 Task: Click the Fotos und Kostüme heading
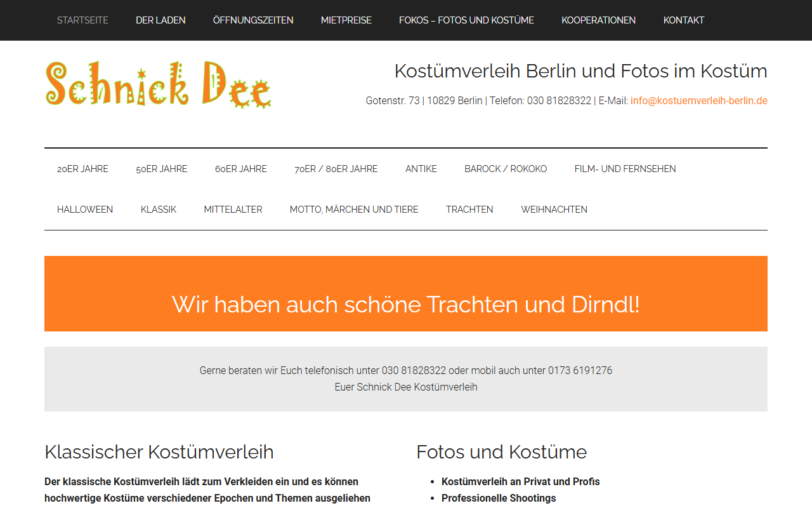[x=502, y=452]
